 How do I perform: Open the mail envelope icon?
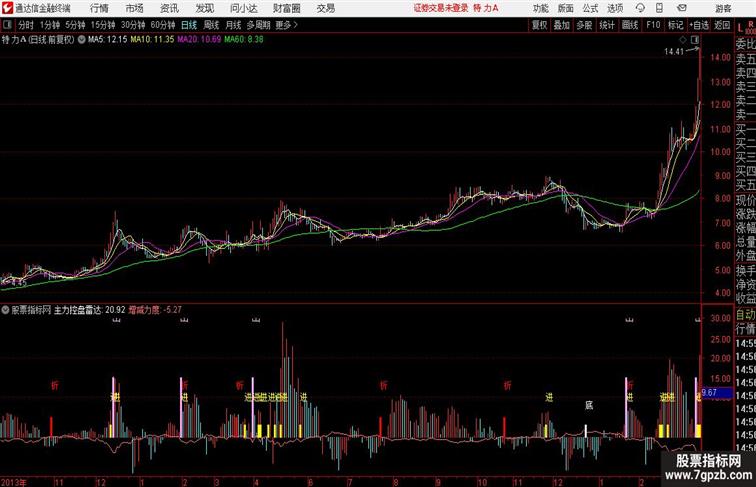coord(682,8)
